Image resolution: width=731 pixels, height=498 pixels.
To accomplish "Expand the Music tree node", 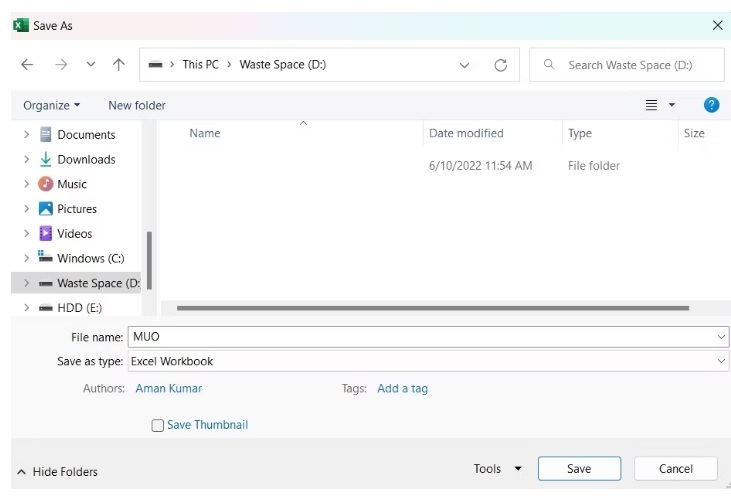I will (27, 184).
